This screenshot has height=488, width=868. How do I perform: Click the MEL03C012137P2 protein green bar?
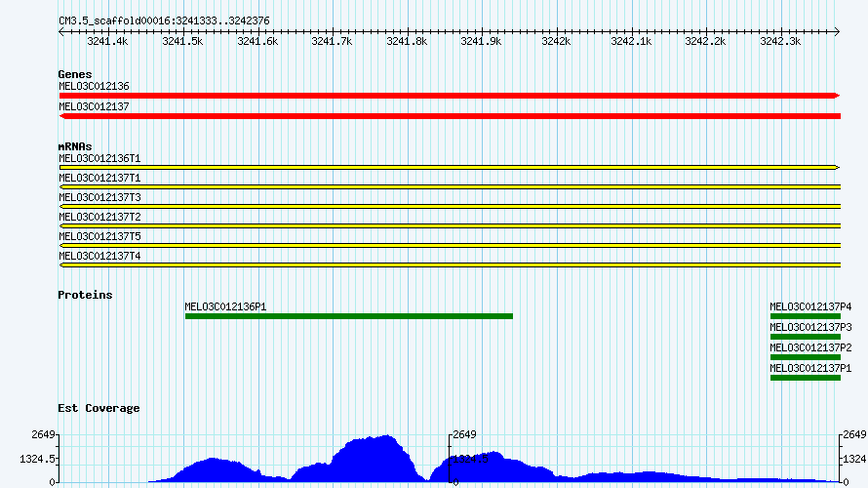pyautogui.click(x=806, y=357)
